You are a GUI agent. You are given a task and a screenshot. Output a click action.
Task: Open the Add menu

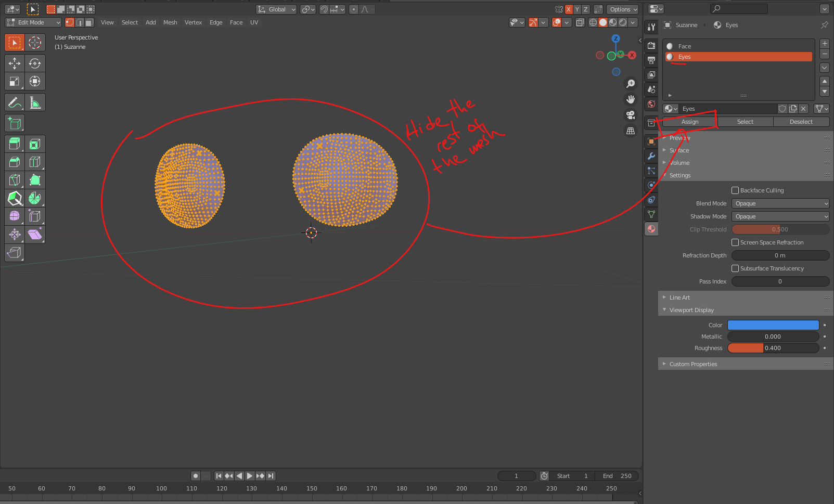(151, 22)
